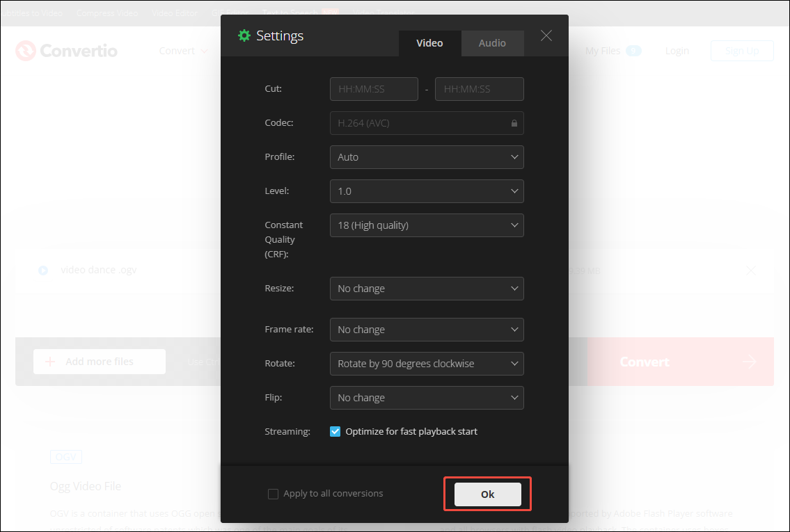Click Add more files button
The width and height of the screenshot is (790, 532).
100,362
